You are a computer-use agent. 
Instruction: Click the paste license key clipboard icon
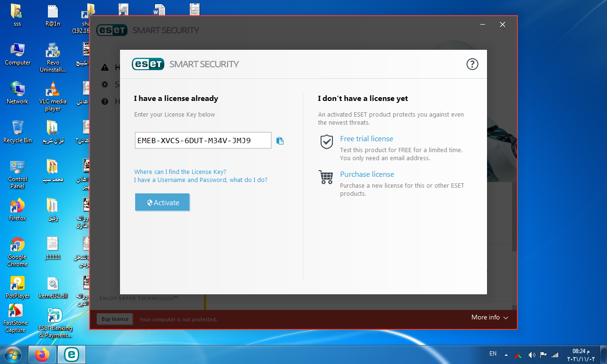280,140
